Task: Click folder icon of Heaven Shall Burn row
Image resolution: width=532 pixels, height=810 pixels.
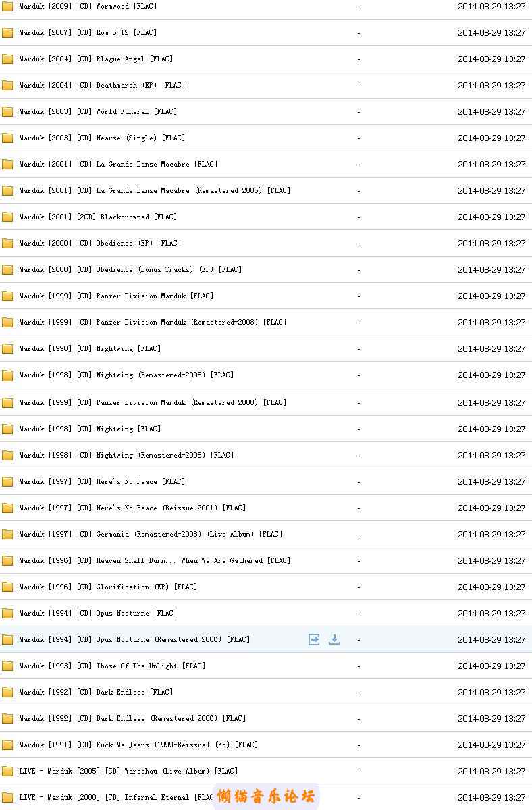Action: tap(7, 560)
